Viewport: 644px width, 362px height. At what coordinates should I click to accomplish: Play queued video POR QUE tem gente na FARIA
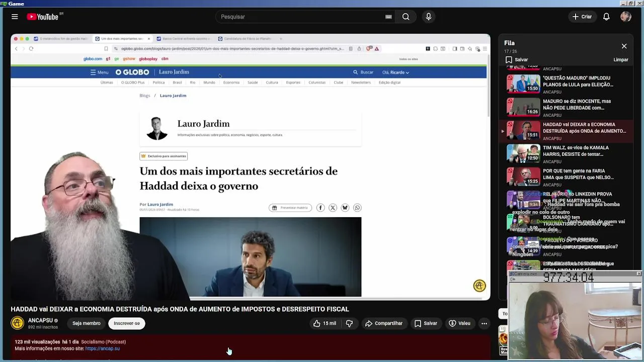[567, 177]
